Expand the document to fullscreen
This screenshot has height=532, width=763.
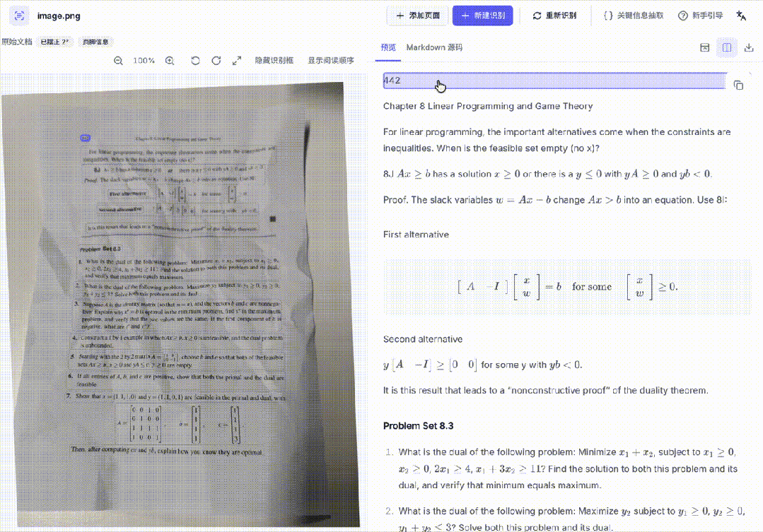(x=237, y=61)
